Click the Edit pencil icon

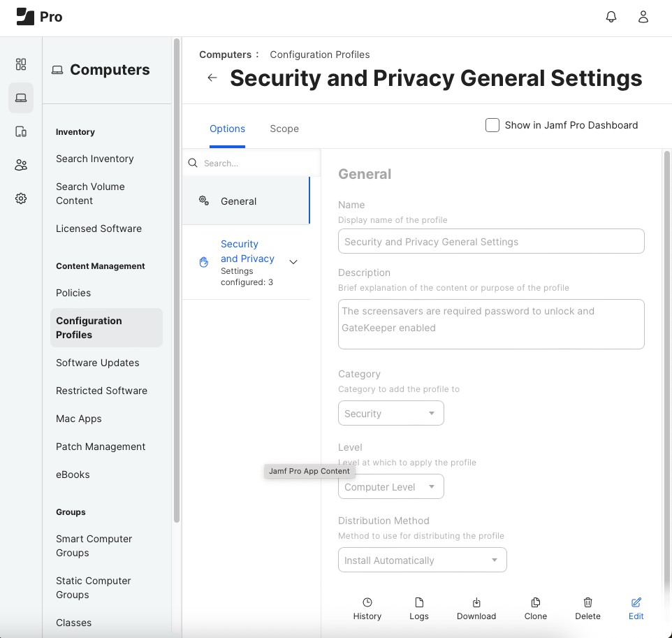point(636,602)
